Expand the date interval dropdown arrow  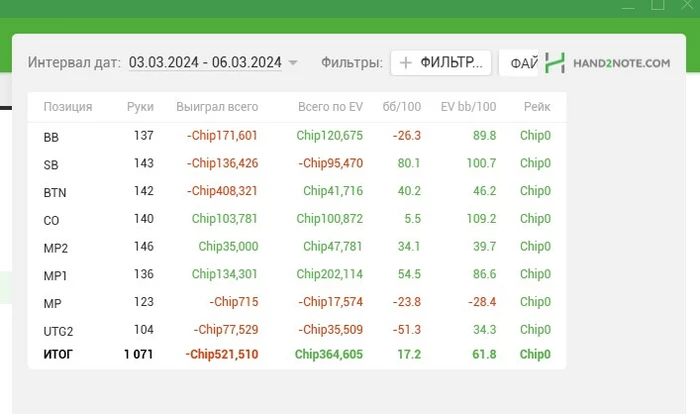click(293, 63)
